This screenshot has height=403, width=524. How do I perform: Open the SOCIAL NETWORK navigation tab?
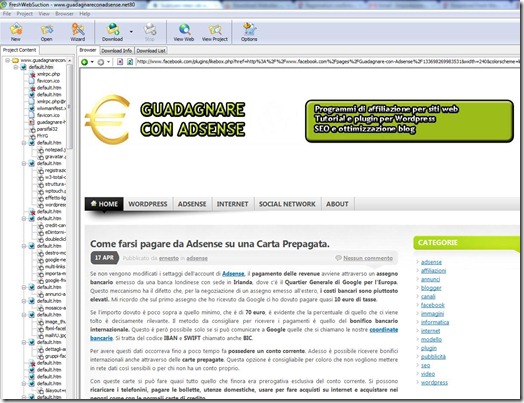[x=287, y=204]
